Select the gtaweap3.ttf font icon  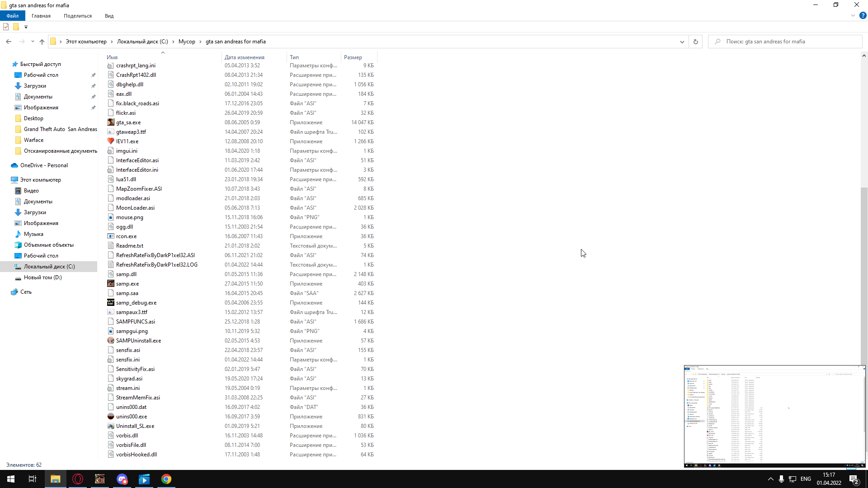point(111,132)
